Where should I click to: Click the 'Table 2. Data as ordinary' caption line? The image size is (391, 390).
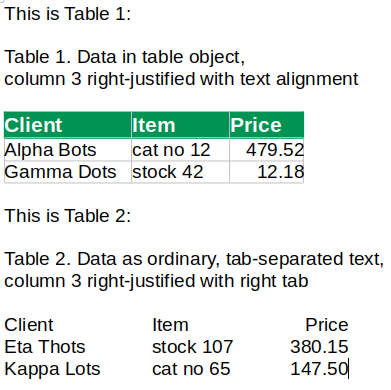pos(194,259)
